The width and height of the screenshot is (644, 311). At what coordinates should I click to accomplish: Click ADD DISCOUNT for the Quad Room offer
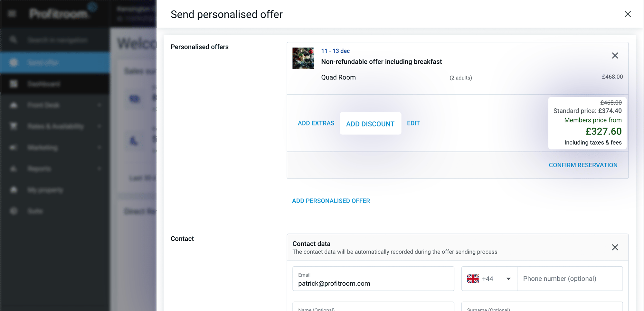pyautogui.click(x=370, y=123)
